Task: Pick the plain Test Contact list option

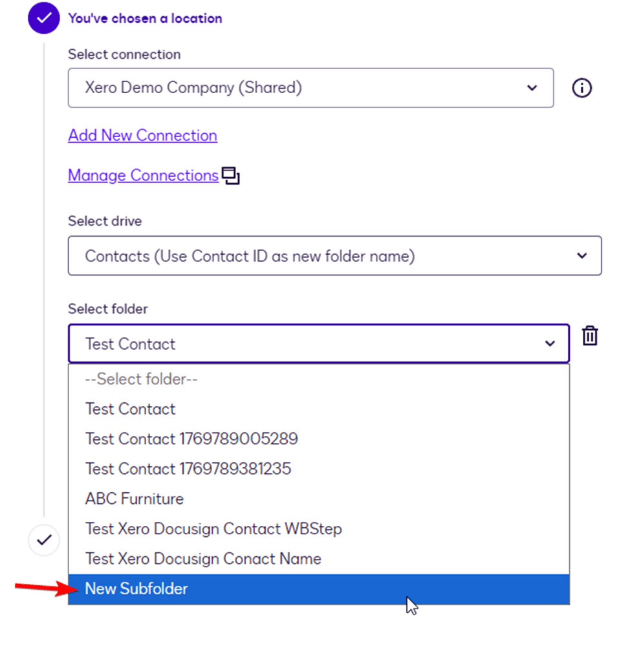Action: click(x=130, y=409)
